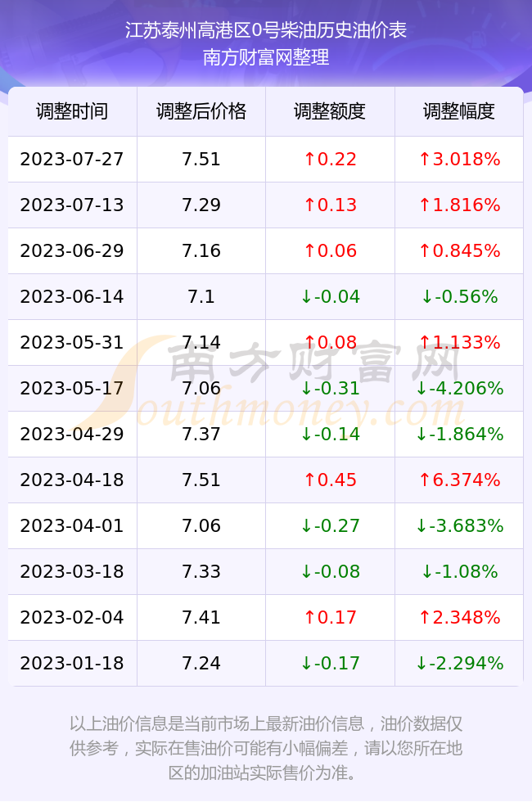Click the table title 江苏泰州高港区0号柴油历史油价表
Screen dimensions: 532x802
point(266,30)
